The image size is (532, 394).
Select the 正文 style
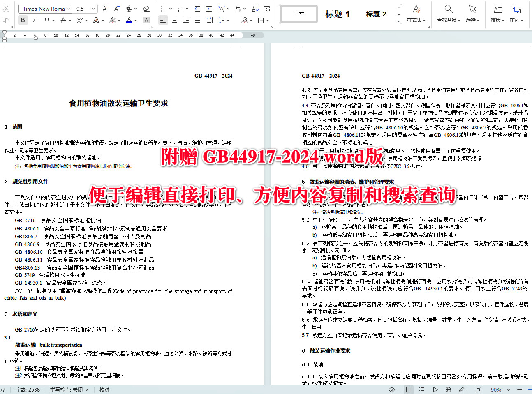[x=298, y=14]
